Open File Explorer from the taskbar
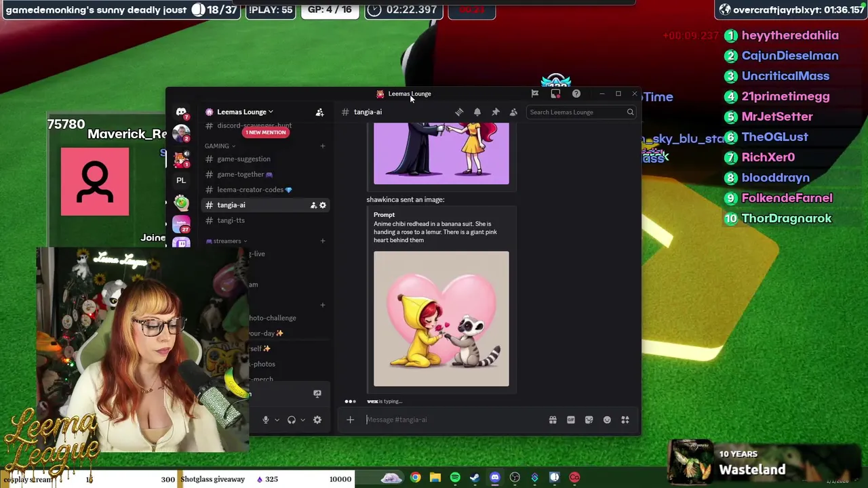Screen dimensions: 868x488 pyautogui.click(x=435, y=478)
